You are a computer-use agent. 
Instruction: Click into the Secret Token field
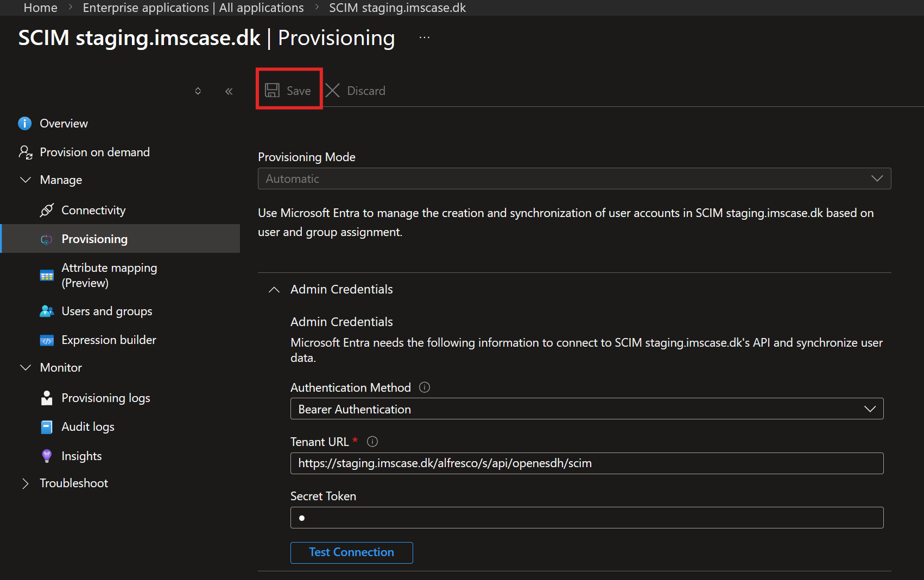pyautogui.click(x=587, y=518)
